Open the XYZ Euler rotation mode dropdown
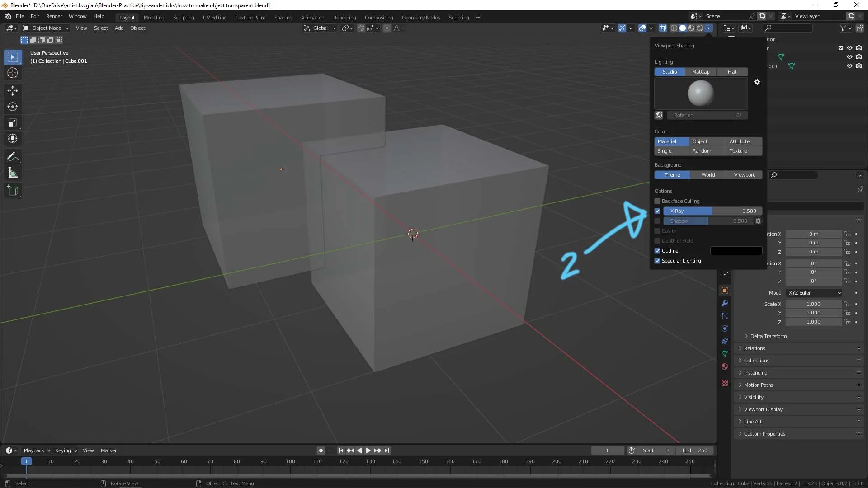 click(x=814, y=293)
